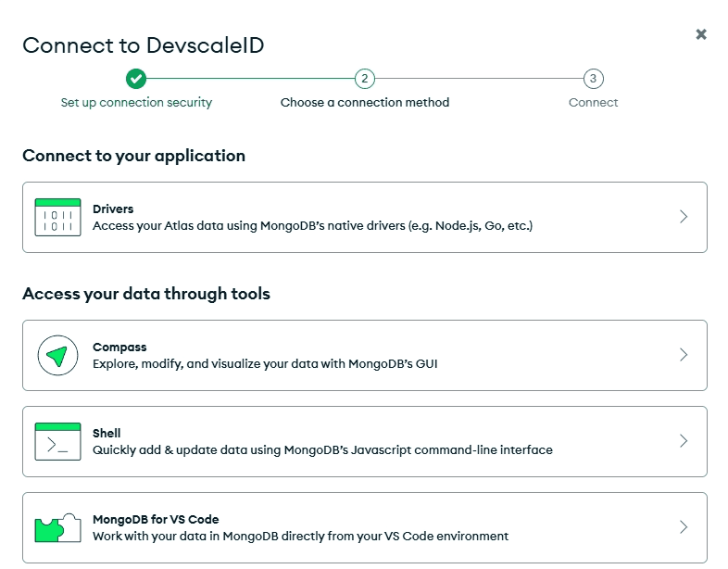Open the Shell row chevron
This screenshot has height=569, width=728.
684,441
